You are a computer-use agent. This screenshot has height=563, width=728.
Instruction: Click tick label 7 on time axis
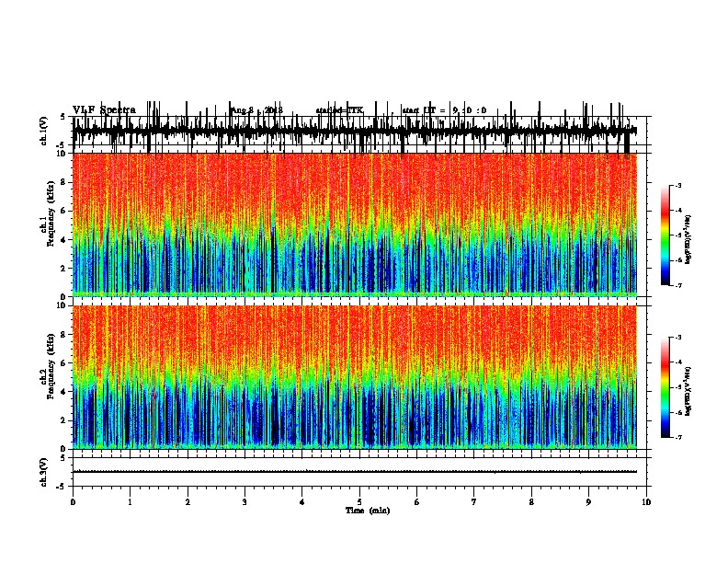coord(474,502)
